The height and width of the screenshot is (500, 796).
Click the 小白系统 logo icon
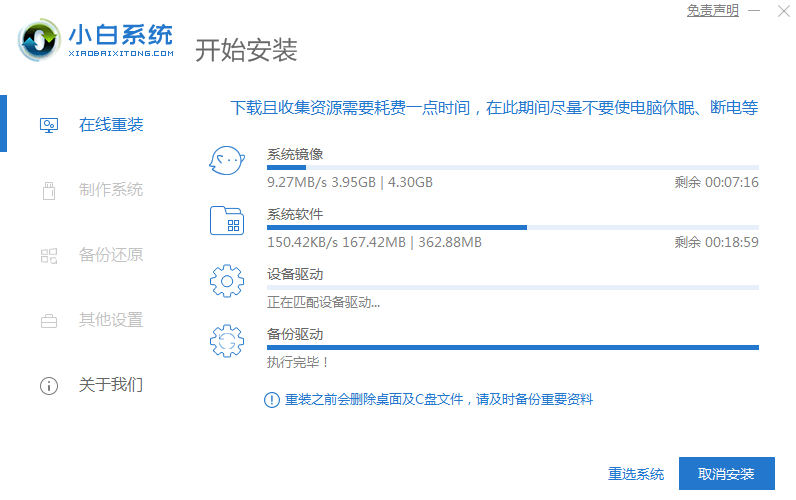coord(39,39)
